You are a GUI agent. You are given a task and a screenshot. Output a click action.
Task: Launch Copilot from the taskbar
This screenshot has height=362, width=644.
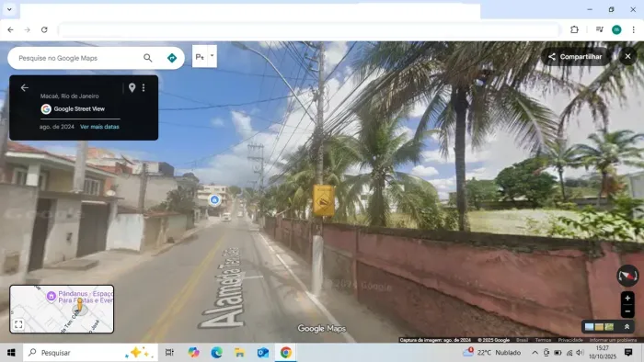[x=193, y=353]
